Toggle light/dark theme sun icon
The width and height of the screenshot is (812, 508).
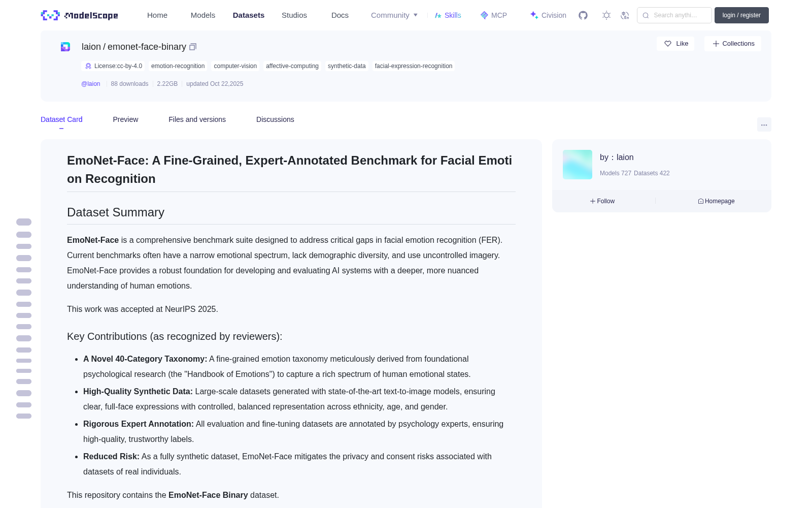point(606,15)
